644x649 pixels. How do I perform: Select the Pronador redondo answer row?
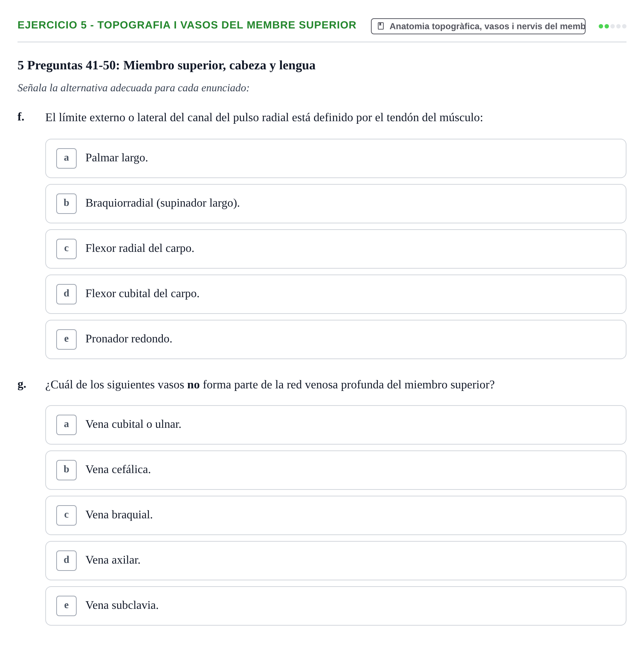pyautogui.click(x=336, y=339)
